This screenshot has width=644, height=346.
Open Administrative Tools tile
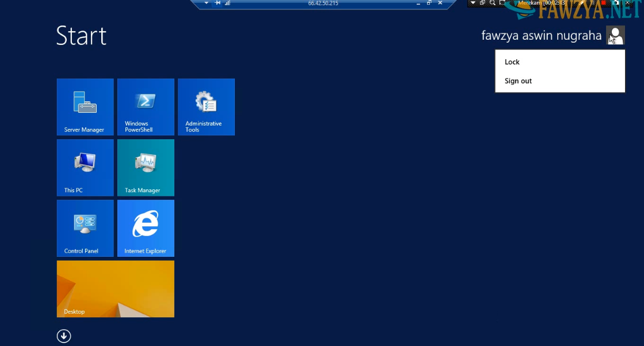[206, 107]
